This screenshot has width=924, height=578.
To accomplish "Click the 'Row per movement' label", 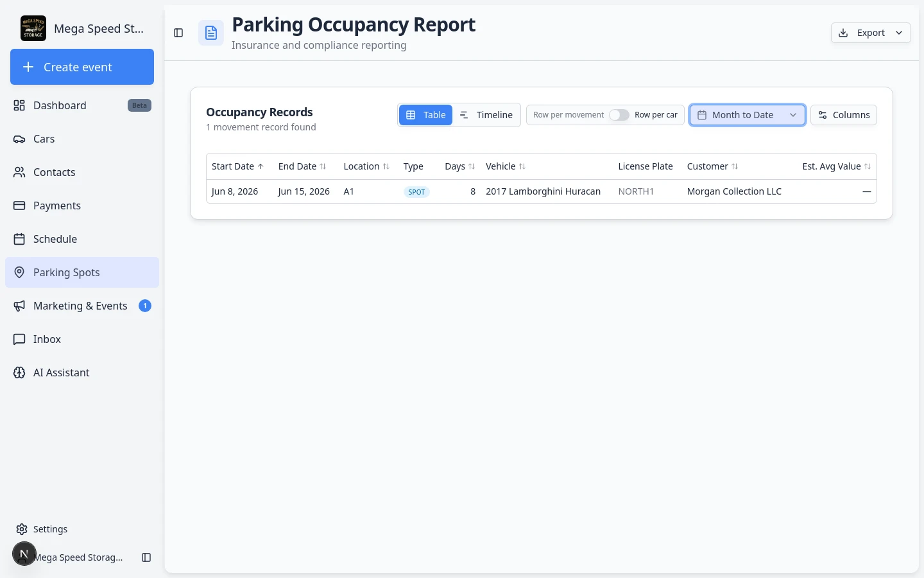I will point(569,115).
